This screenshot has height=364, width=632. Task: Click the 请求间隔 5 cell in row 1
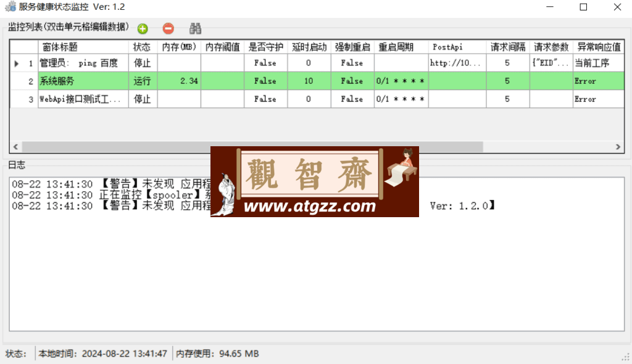(x=508, y=63)
